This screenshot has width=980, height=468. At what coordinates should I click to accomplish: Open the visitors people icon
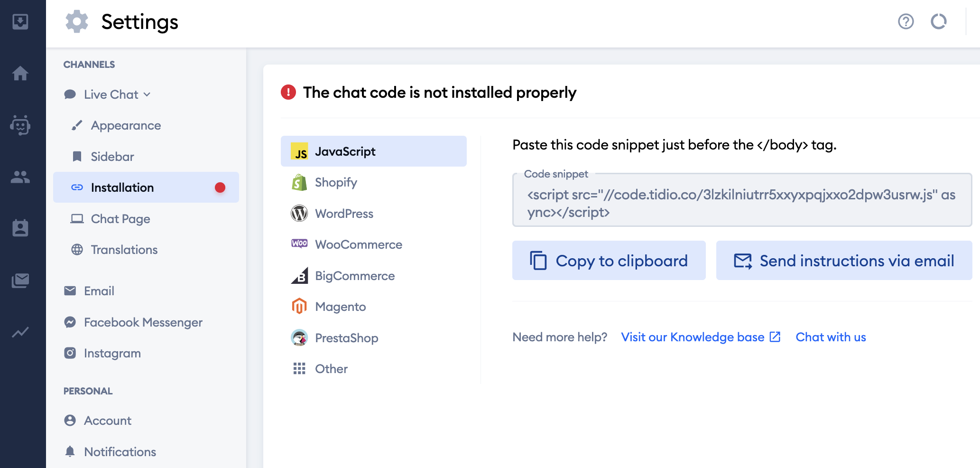coord(20,177)
